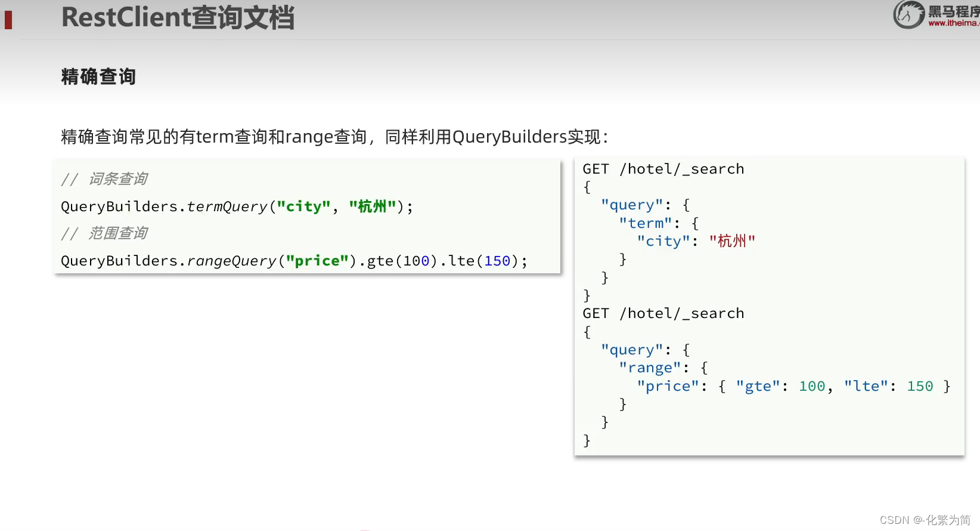Click the "term": { line
Viewport: 980px width, 531px height.
(659, 223)
